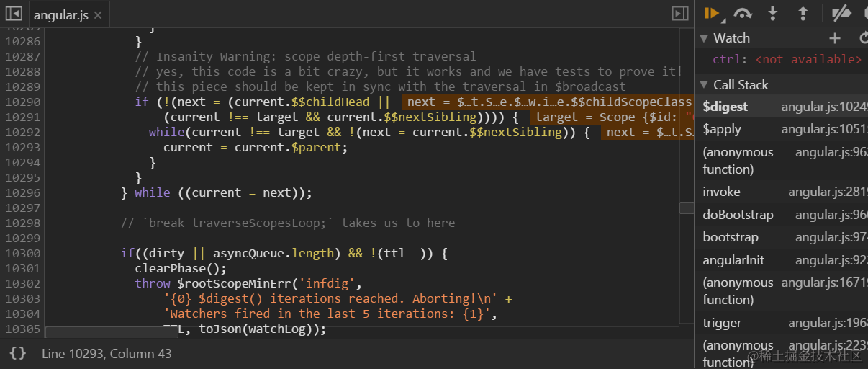Screen dimensions: 868x369
Task: Click the clearPhase() call in code
Action: click(x=181, y=268)
